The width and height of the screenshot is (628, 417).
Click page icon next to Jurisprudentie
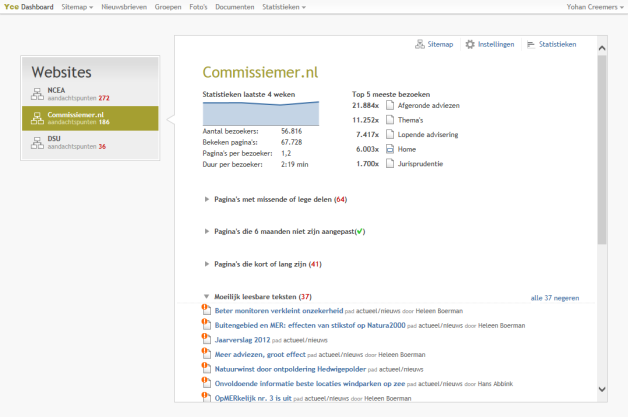click(390, 163)
